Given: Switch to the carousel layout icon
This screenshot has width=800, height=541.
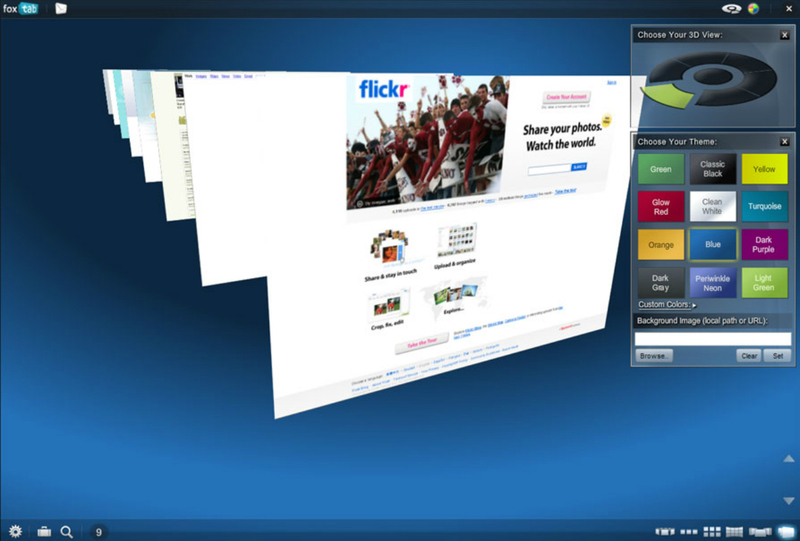Looking at the screenshot, I should [x=665, y=532].
